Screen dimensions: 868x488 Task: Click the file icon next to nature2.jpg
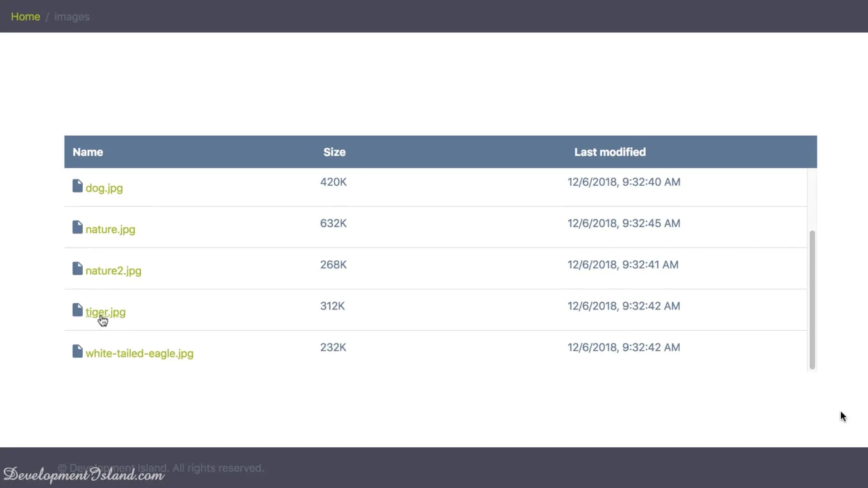point(77,268)
